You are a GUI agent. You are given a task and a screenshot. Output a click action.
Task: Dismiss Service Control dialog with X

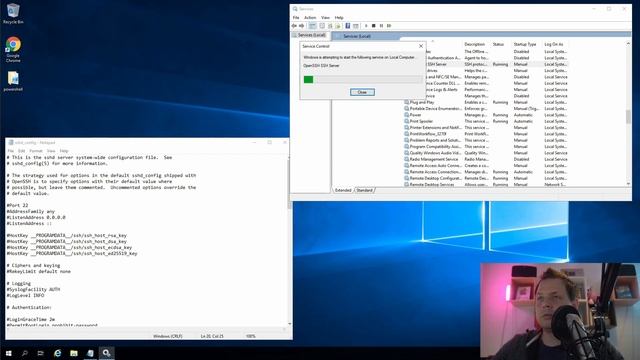click(x=421, y=46)
